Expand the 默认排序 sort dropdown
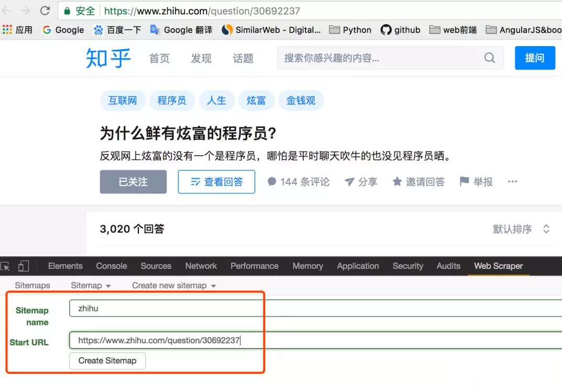Viewport: 562px width, 392px height. point(521,229)
